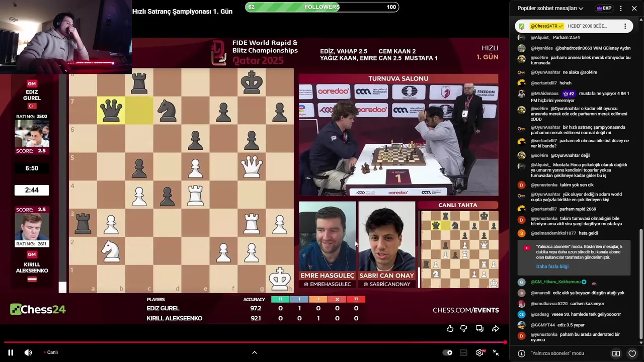This screenshot has width=644, height=362.
Task: Open the Super Chat dollar icon
Action: 616,353
